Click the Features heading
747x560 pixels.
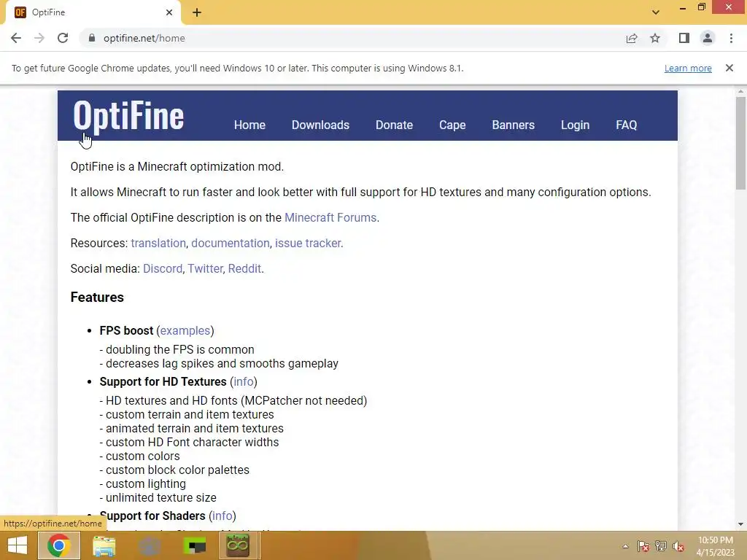click(x=97, y=297)
